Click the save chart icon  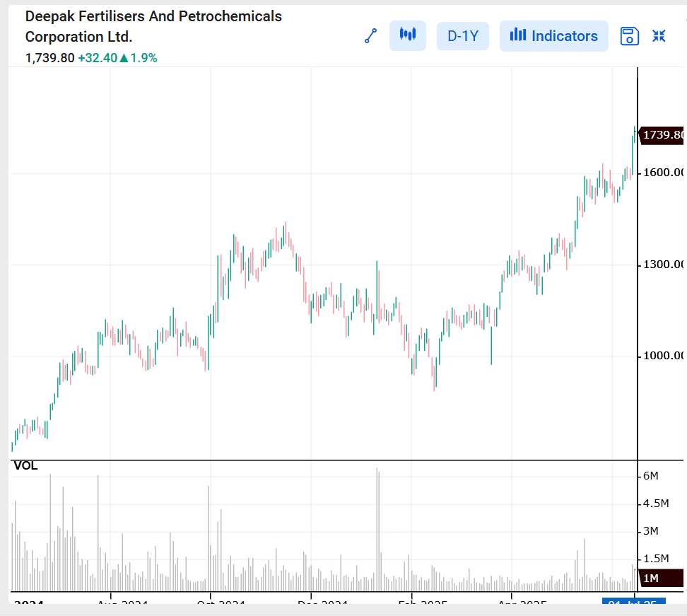630,36
